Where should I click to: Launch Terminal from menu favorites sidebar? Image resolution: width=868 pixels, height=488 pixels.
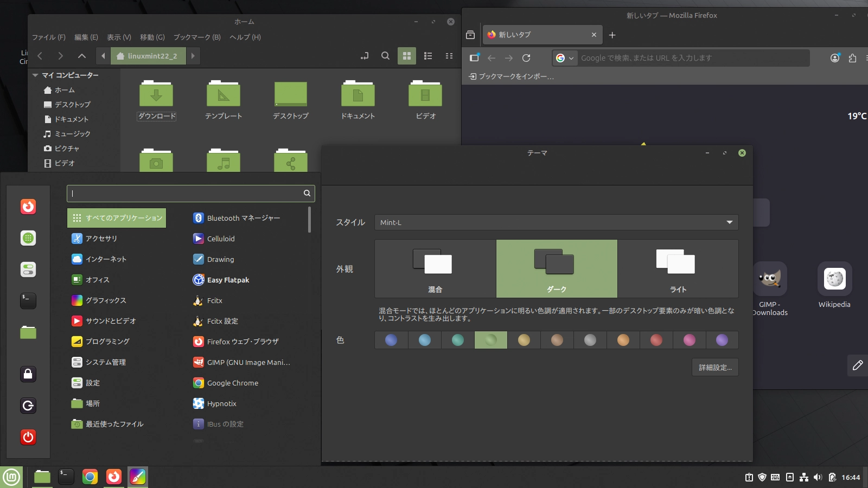tap(28, 301)
